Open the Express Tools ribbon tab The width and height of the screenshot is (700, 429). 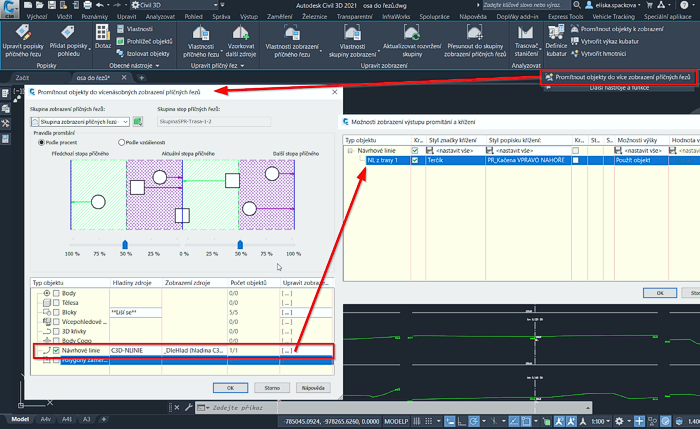tap(565, 17)
